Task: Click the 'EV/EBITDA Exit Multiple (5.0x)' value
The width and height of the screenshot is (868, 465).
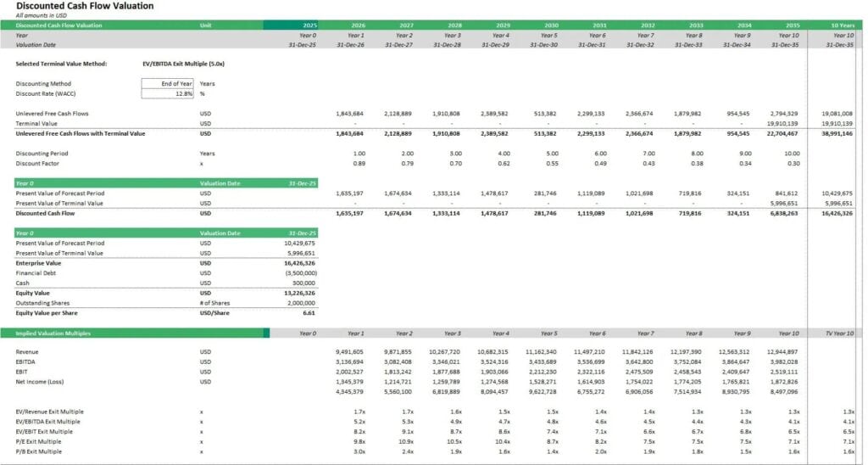Action: pyautogui.click(x=183, y=64)
